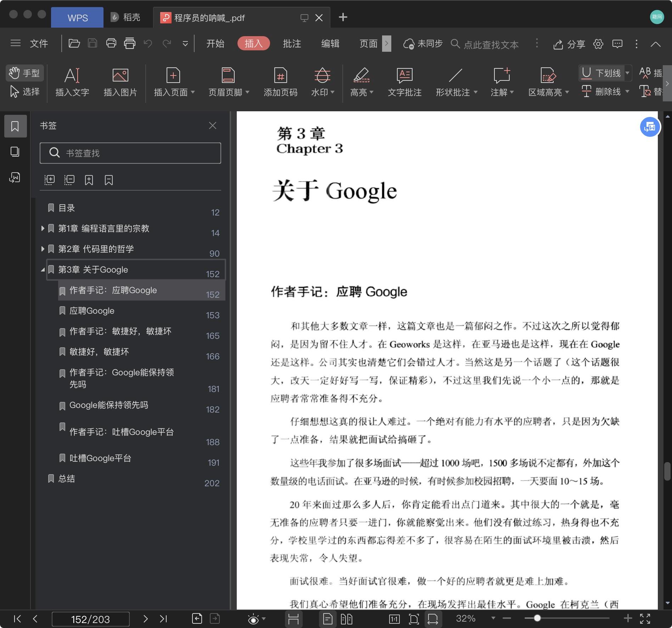The height and width of the screenshot is (628, 672).
Task: Select the Text Annotation tool
Action: coord(404,83)
